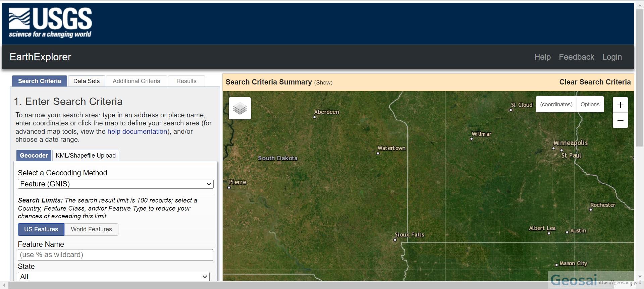This screenshot has width=644, height=289.
Task: Open the State dropdown
Action: (113, 277)
